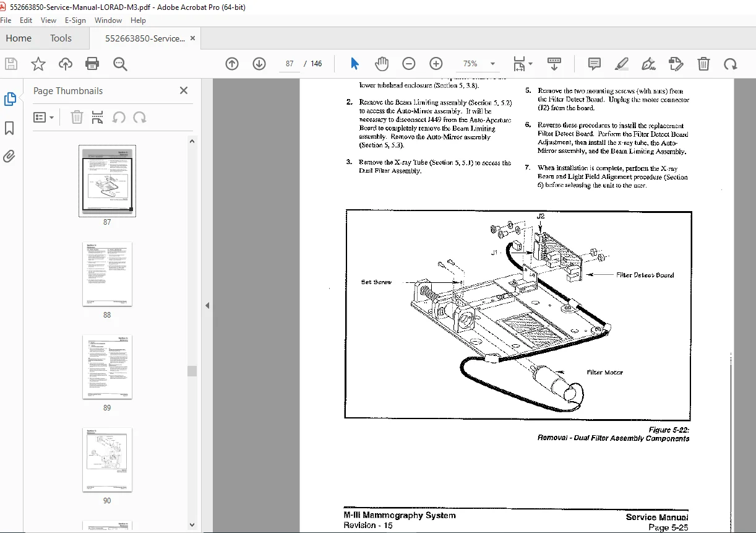Activate the Hand pan tool
Image resolution: width=756 pixels, height=533 pixels.
(x=382, y=64)
